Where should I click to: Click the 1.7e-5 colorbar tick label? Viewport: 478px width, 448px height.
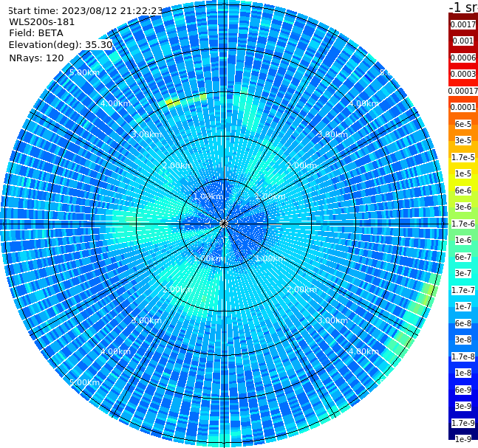pyautogui.click(x=463, y=157)
